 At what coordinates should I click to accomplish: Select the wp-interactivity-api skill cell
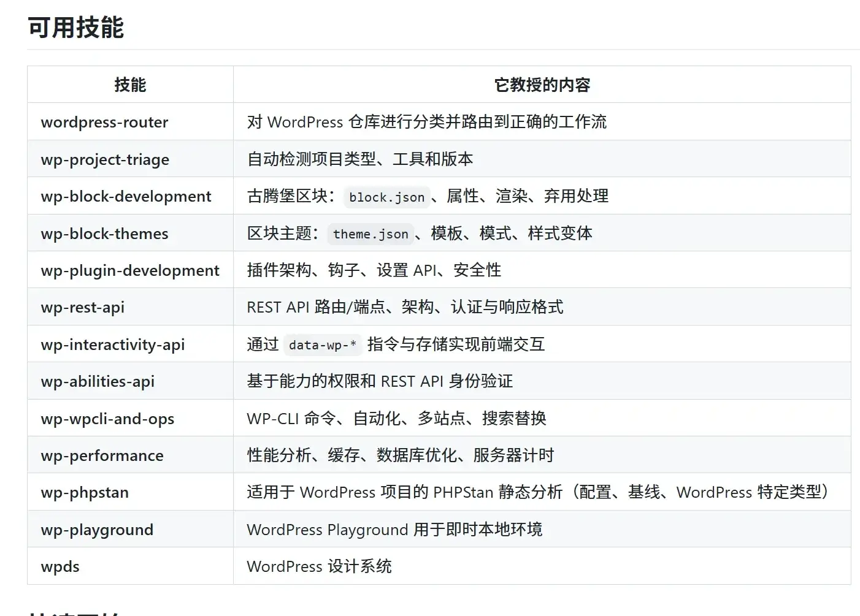click(113, 344)
